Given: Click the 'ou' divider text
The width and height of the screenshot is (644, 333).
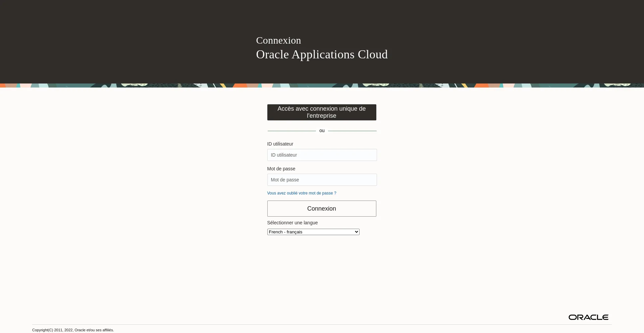Looking at the screenshot, I should click(x=322, y=130).
